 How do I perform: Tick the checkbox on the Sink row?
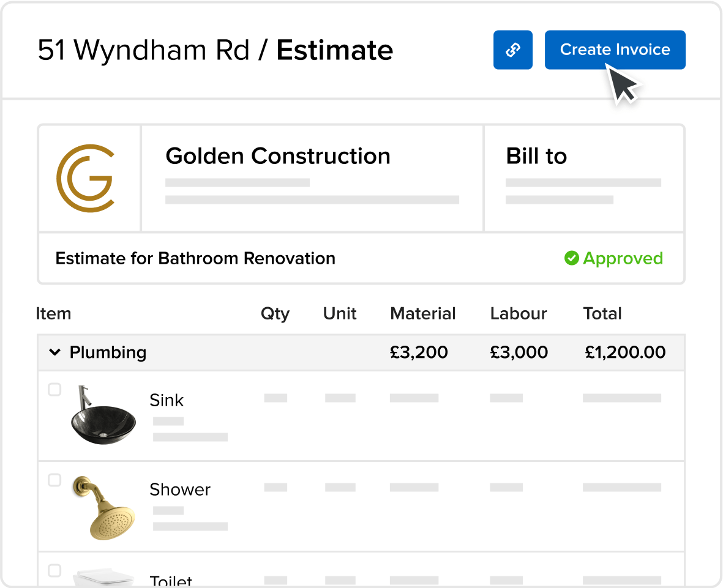[x=54, y=389]
